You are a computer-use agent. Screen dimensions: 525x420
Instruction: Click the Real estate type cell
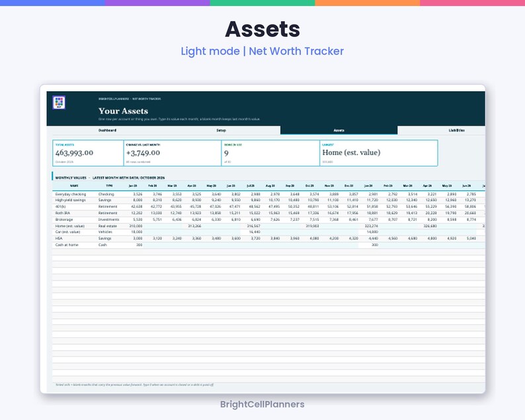point(108,226)
